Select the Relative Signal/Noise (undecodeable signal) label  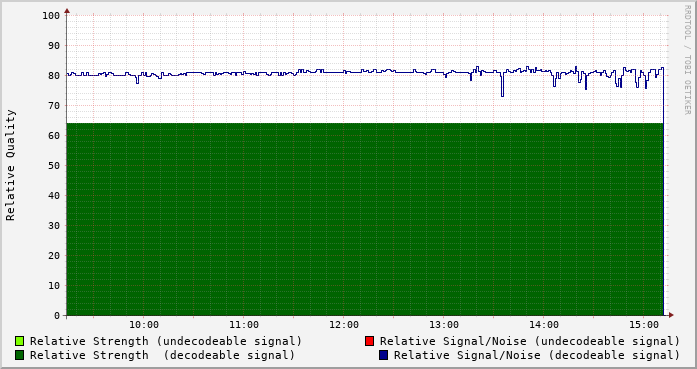(530, 341)
